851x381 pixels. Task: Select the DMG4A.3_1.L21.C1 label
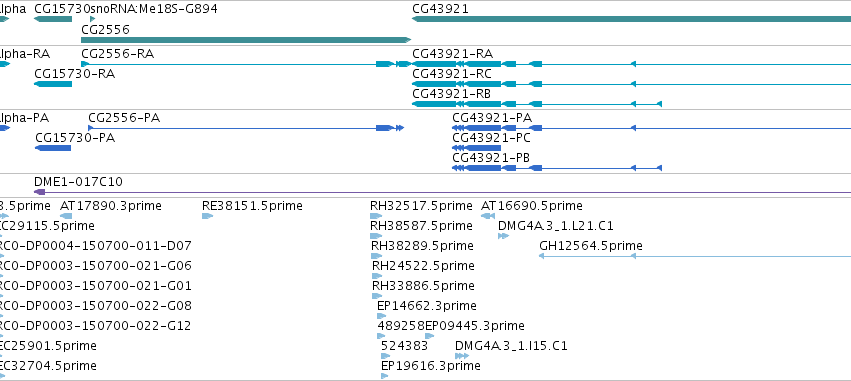pos(556,225)
